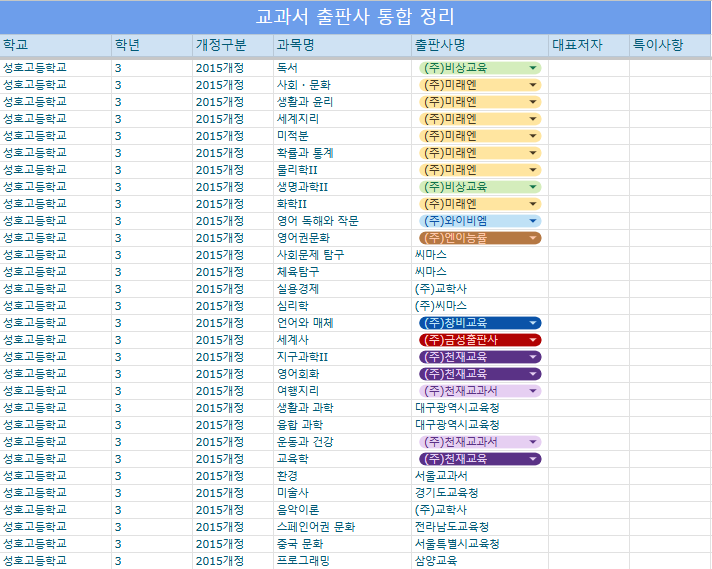Viewport: 712px width, 569px height.
Task: Expand publisher dropdown in 화학II row
Action: pyautogui.click(x=533, y=204)
